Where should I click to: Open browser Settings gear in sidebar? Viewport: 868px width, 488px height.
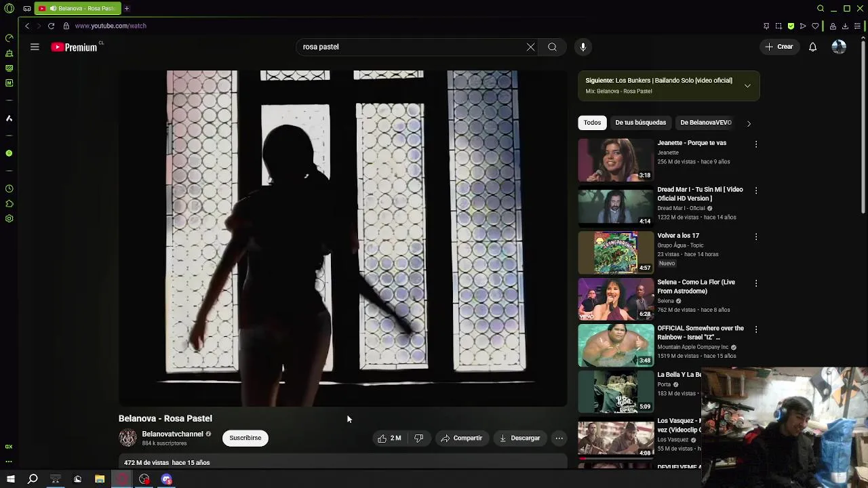tap(9, 218)
